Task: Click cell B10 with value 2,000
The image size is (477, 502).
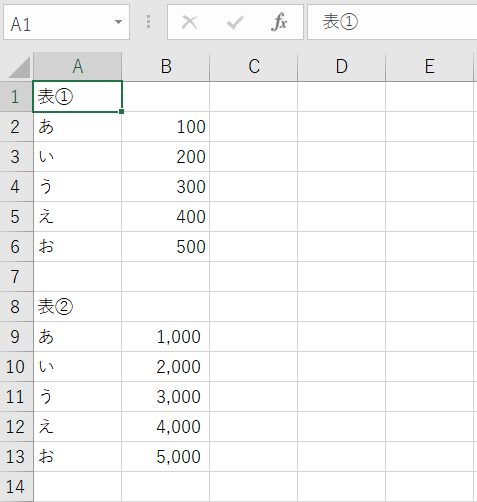Action: click(166, 367)
